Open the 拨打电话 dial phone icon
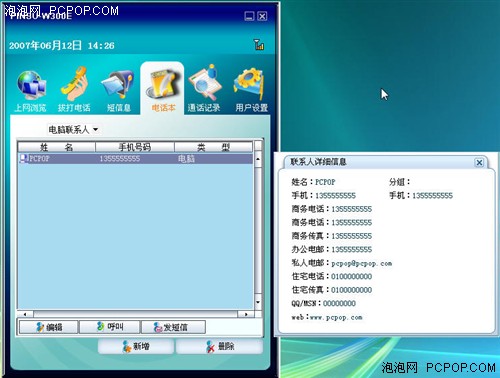Screen dimensions: 500x378 74,90
